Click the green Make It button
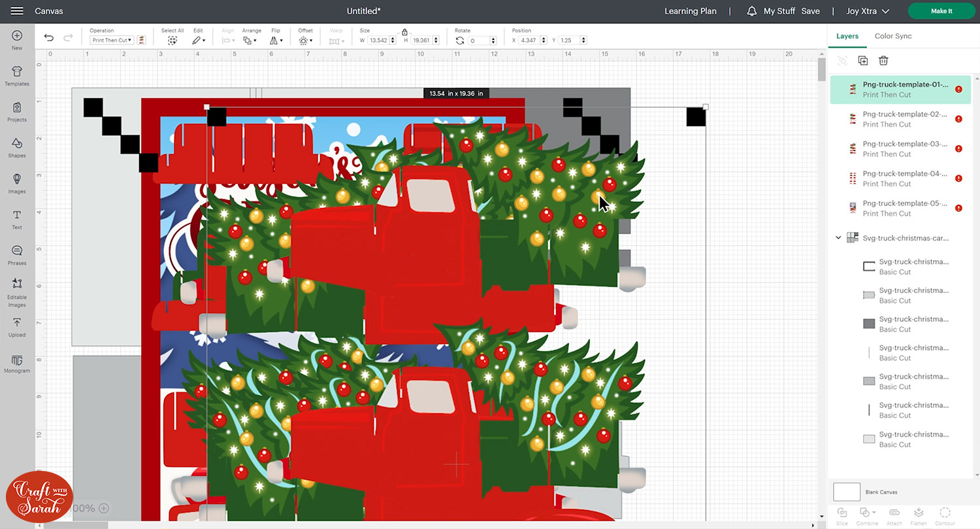 [x=941, y=11]
